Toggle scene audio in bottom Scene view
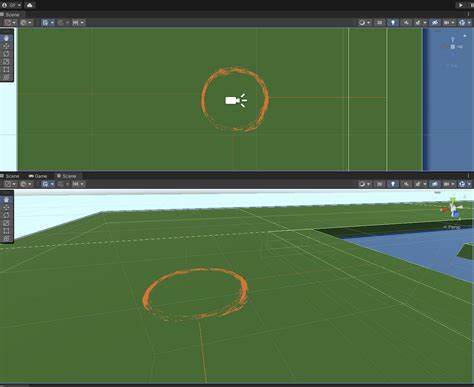 click(x=406, y=184)
